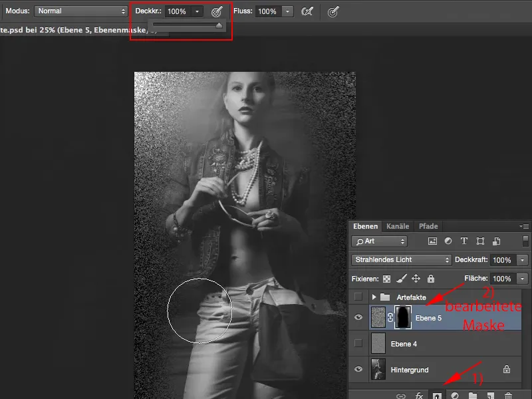
Task: Show Ebene 4 layer visibility box
Action: 358,343
